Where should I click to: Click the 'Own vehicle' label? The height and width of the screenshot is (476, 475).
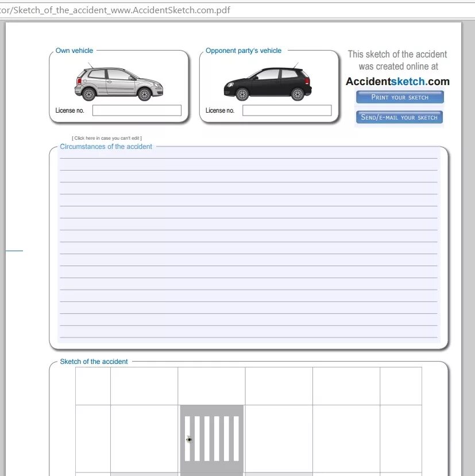point(74,51)
